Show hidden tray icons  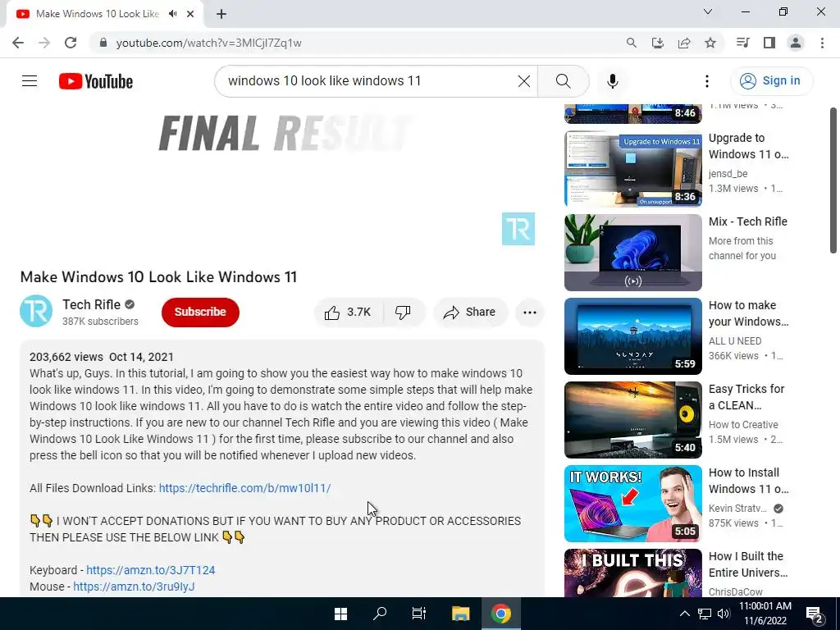pyautogui.click(x=685, y=614)
